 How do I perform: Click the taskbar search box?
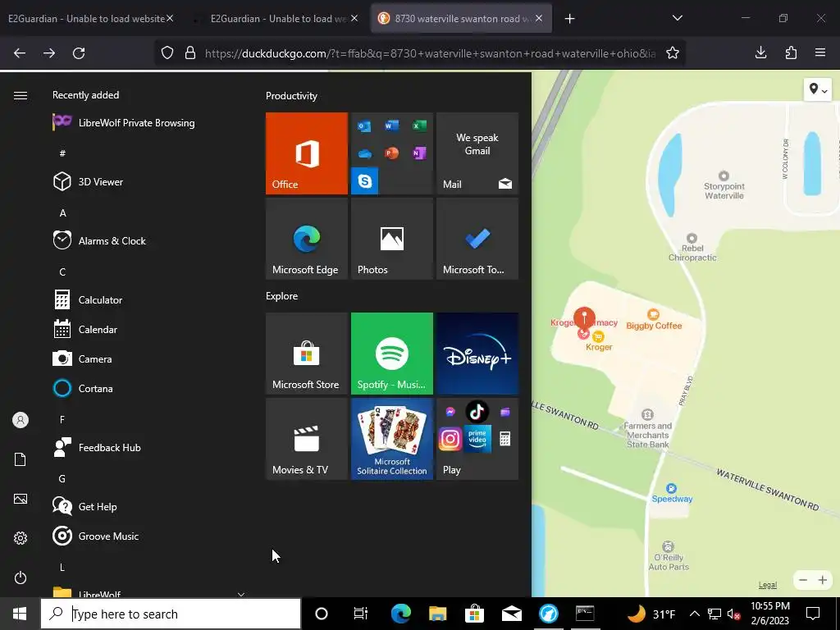coord(171,614)
